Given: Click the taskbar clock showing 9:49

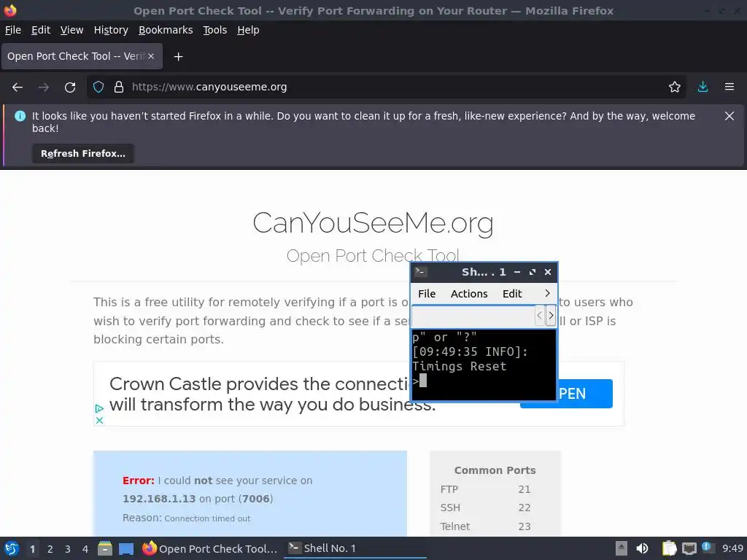Looking at the screenshot, I should (732, 548).
